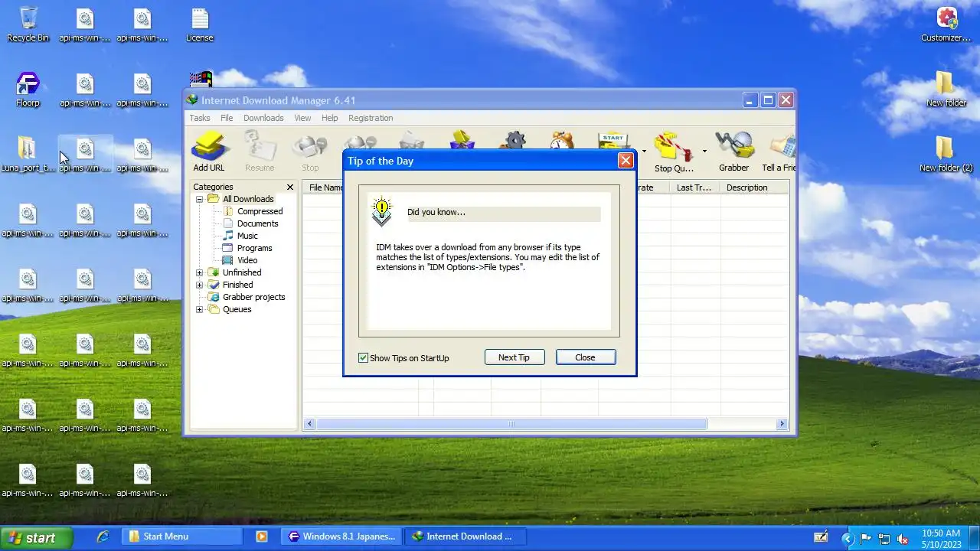Select the Floorp browser desktop icon
This screenshot has width=980, height=551.
point(28,90)
